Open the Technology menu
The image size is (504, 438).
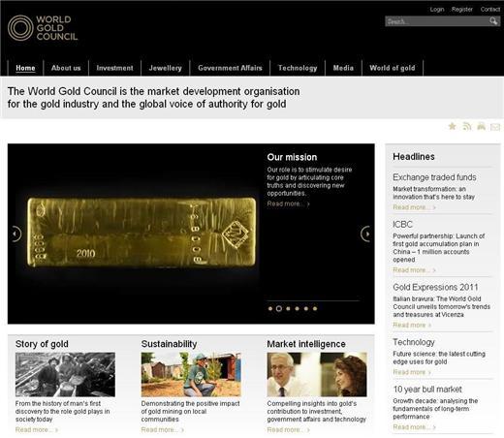298,68
